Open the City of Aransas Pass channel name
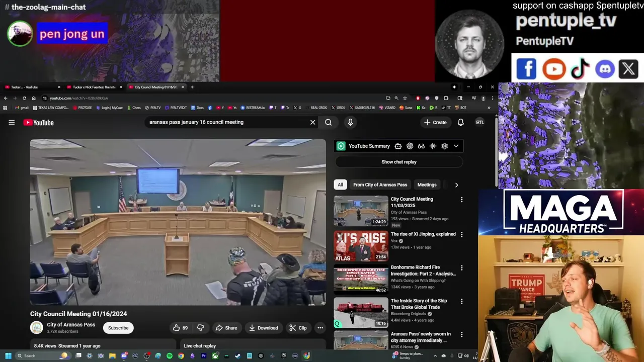The height and width of the screenshot is (362, 644). coord(71,325)
